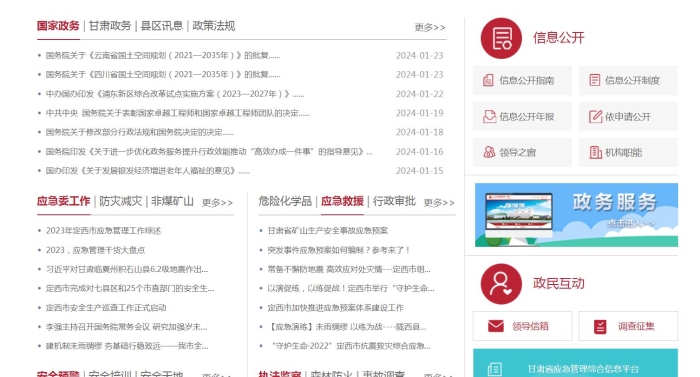Click the 领导之窗 people icon

tap(489, 152)
